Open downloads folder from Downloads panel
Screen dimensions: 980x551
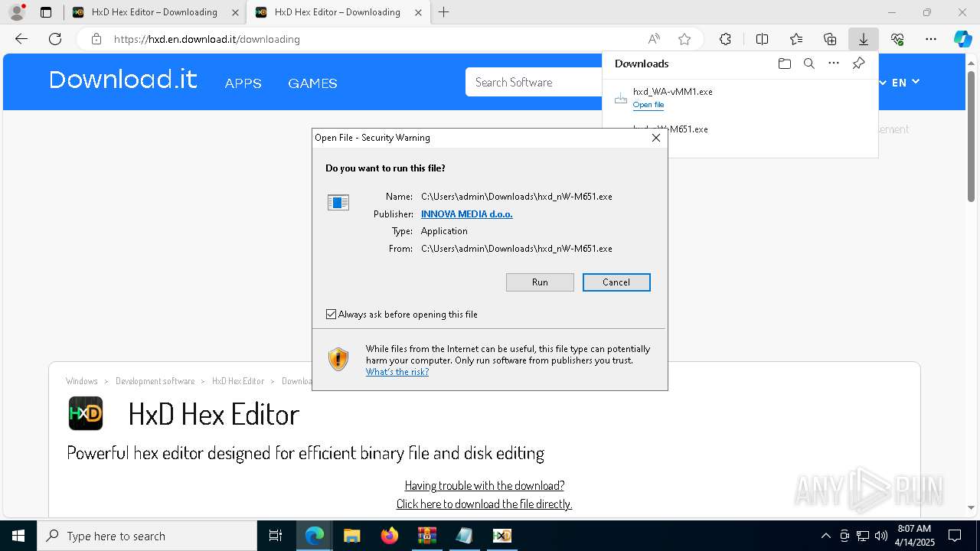pyautogui.click(x=784, y=64)
